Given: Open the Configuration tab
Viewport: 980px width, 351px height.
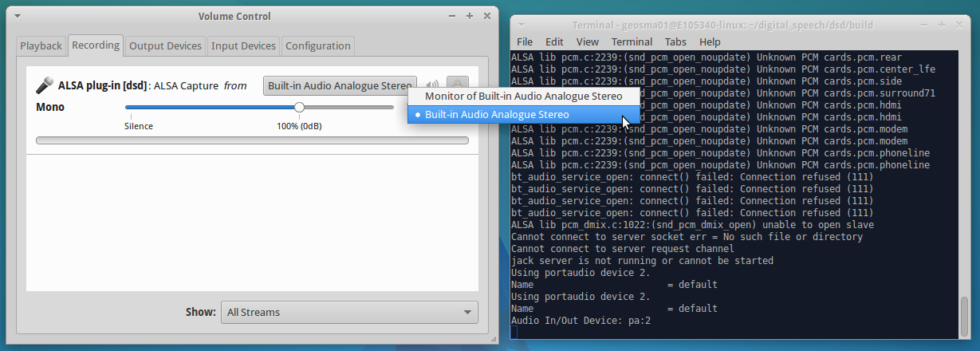Looking at the screenshot, I should (x=317, y=45).
